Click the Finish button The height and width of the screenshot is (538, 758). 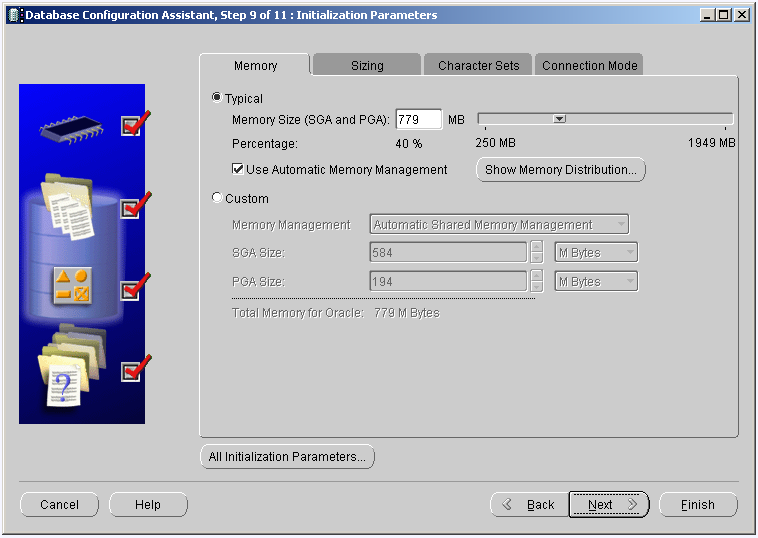pyautogui.click(x=698, y=505)
